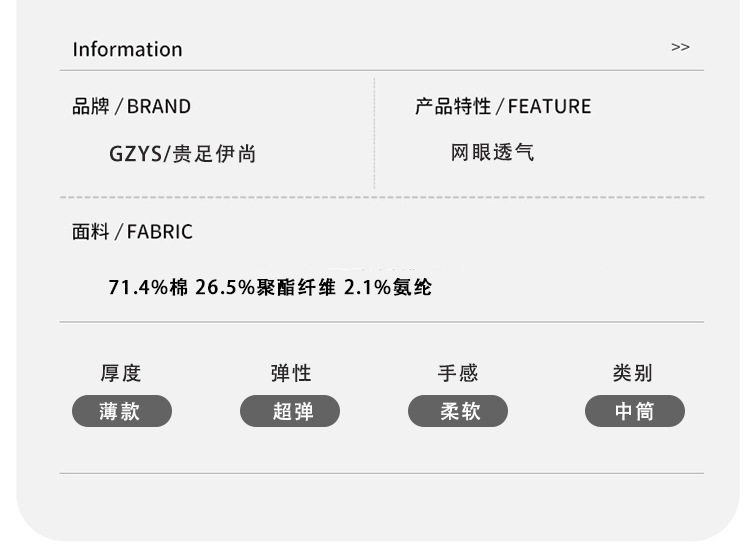Click the horizontal dashed divider above FABRIC

click(x=382, y=197)
